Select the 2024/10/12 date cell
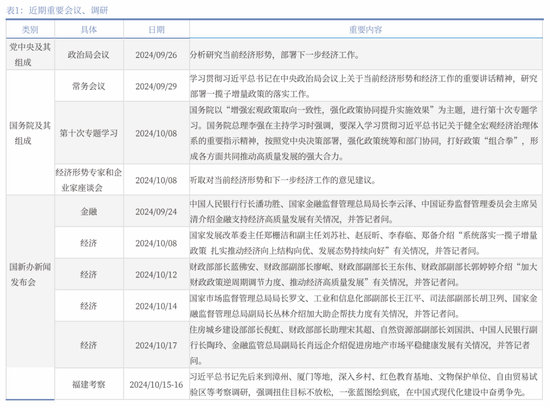550x407 pixels. coord(156,275)
